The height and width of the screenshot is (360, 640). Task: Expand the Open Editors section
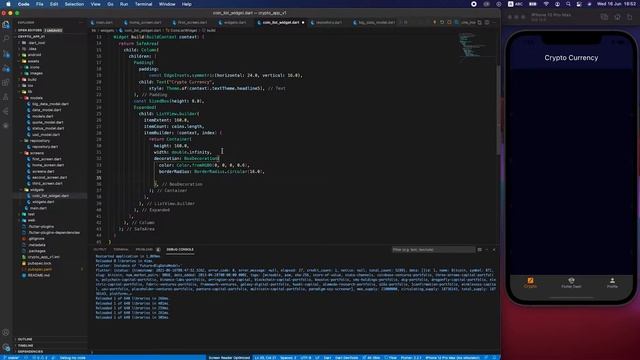coord(29,30)
